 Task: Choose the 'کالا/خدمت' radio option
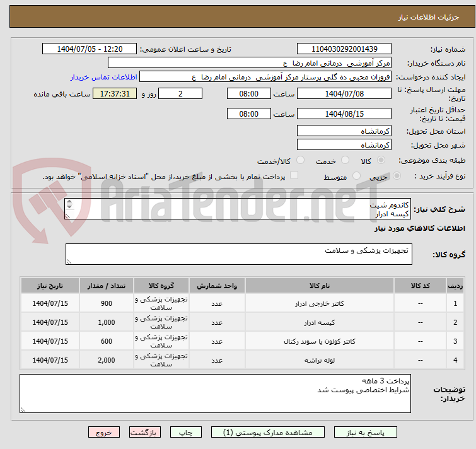tap(300, 160)
